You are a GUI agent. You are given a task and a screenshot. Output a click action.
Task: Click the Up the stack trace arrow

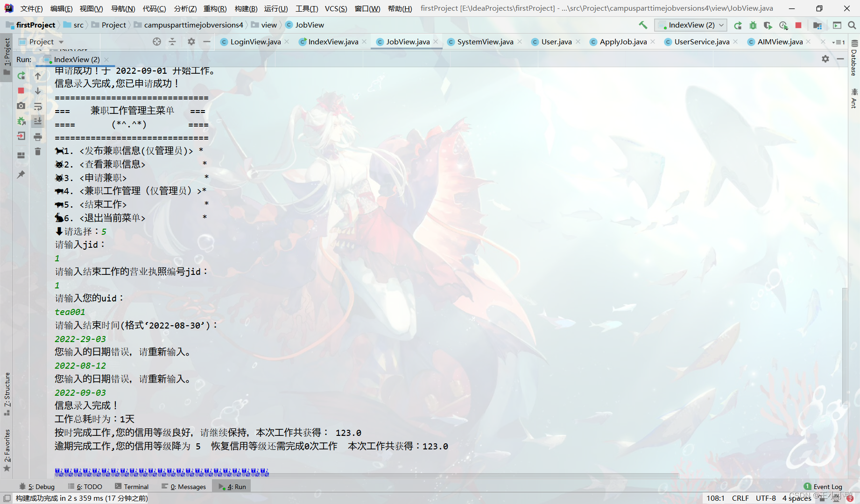[38, 76]
